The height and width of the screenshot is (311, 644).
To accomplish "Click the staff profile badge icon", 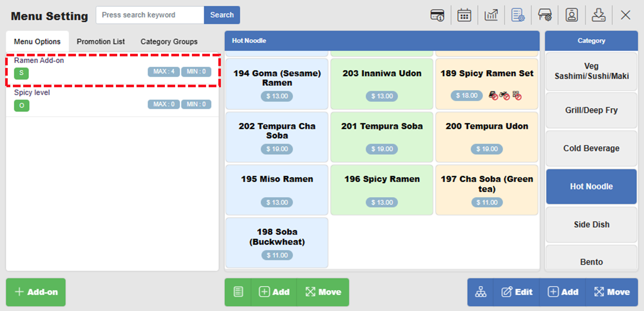I will [572, 15].
